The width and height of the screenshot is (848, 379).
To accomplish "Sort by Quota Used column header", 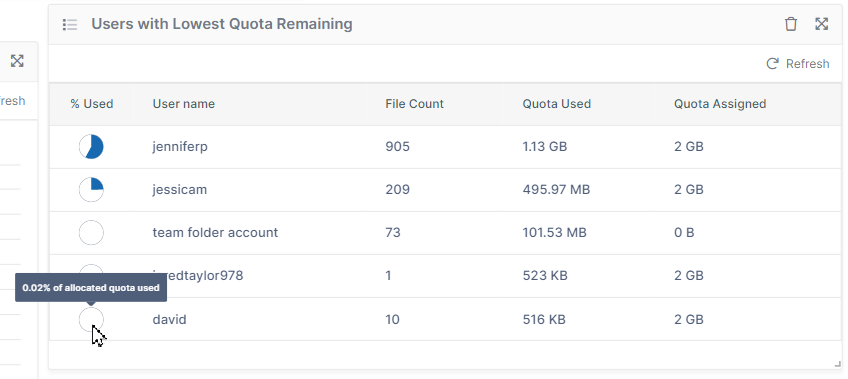I will point(556,104).
